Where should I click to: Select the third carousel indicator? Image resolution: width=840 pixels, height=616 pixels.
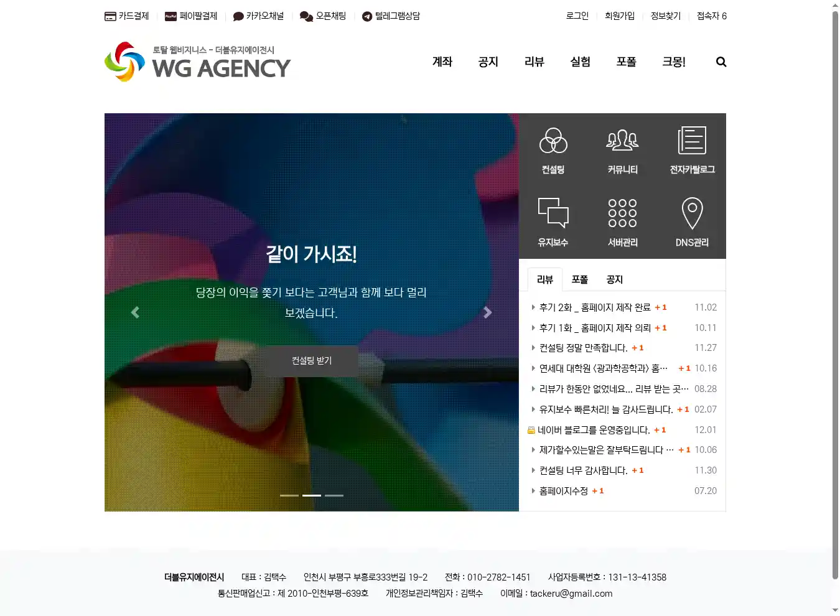pos(334,495)
